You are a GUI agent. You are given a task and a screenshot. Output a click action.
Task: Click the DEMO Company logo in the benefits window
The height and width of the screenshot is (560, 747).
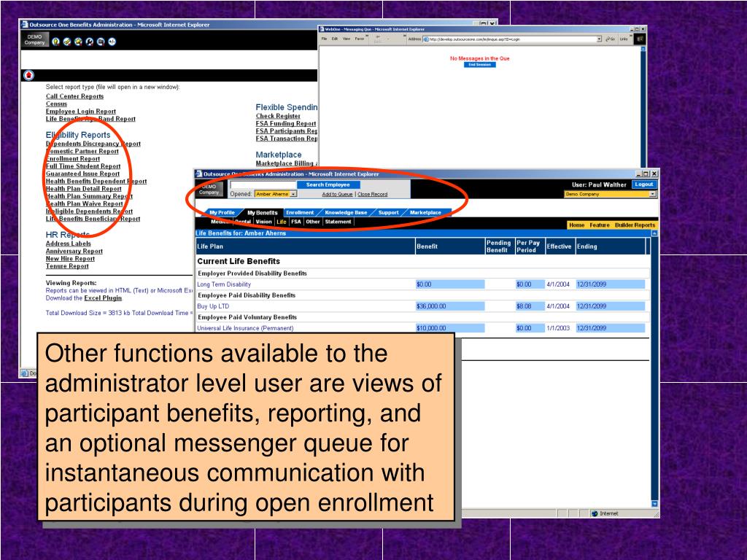click(x=209, y=189)
